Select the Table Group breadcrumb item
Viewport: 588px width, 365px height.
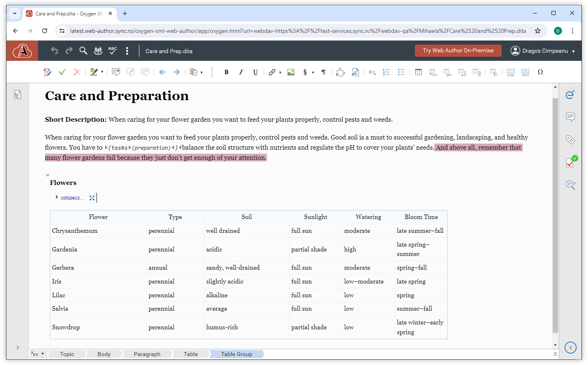236,354
